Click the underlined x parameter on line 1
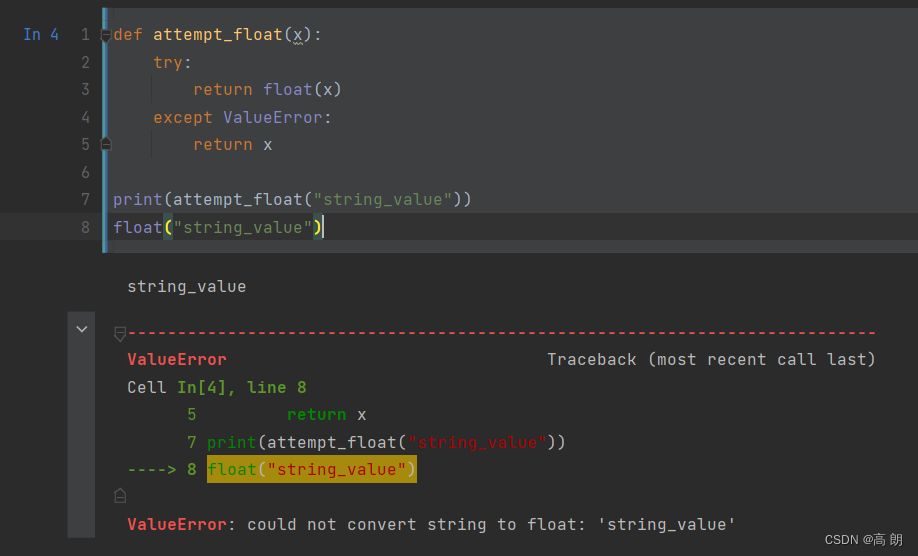The height and width of the screenshot is (556, 918). 298,36
